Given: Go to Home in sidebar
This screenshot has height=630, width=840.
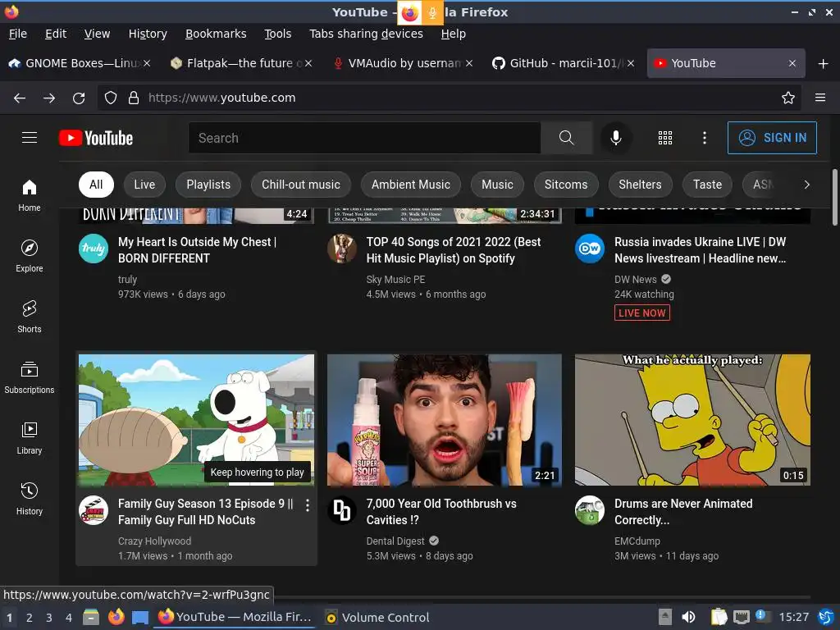Looking at the screenshot, I should point(30,196).
